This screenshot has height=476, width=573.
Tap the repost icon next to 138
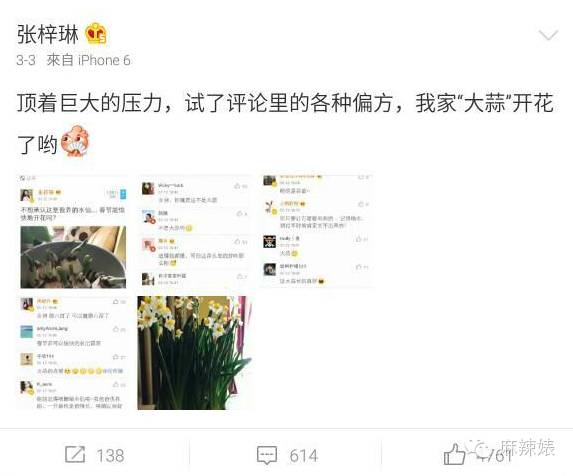click(75, 455)
